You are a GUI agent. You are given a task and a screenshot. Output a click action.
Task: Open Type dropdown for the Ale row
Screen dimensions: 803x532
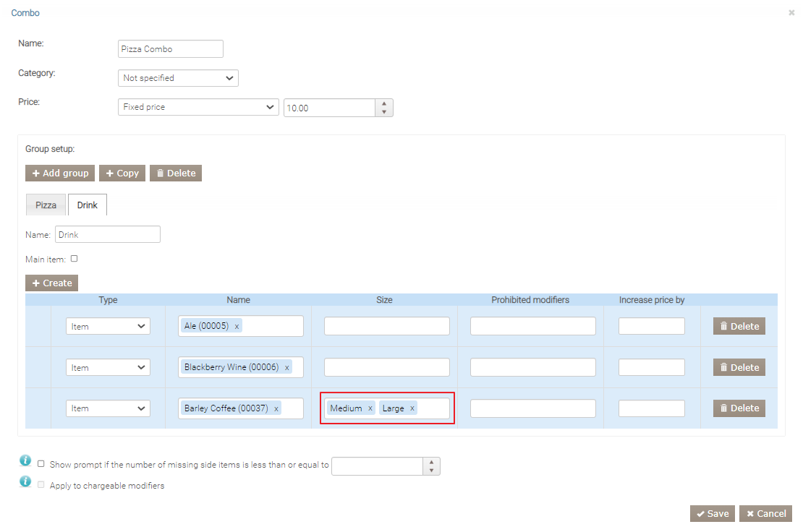(108, 327)
